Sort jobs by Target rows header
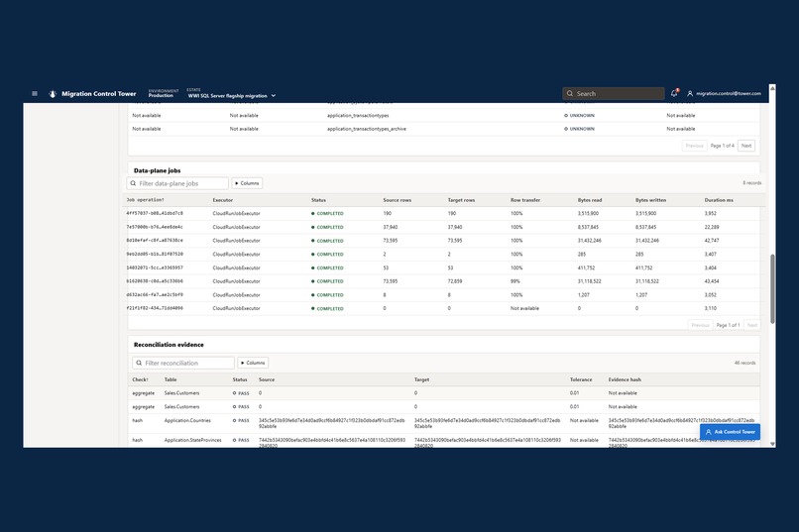 pos(461,200)
